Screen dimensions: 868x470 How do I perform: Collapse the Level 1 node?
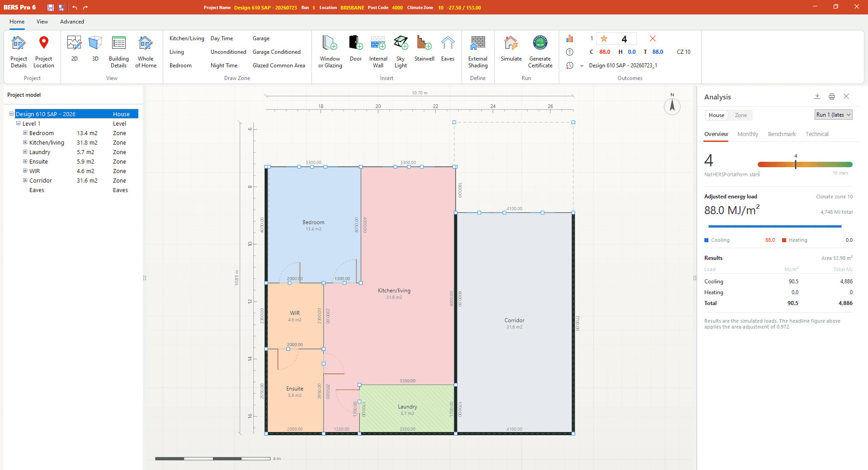19,123
